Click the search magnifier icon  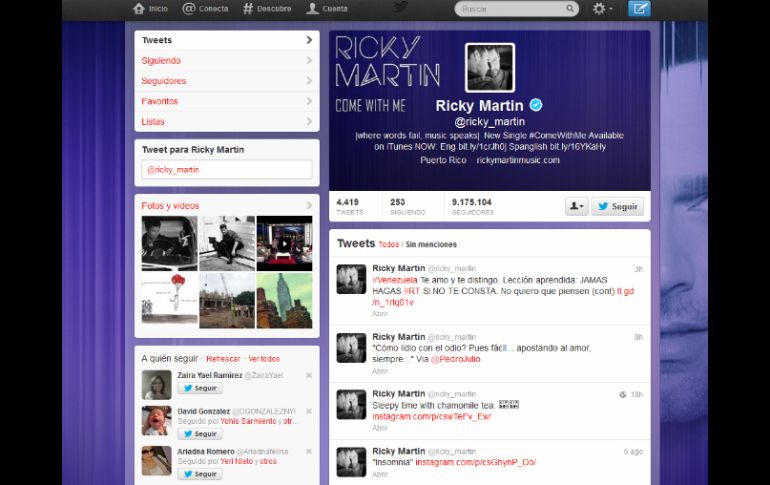(568, 9)
